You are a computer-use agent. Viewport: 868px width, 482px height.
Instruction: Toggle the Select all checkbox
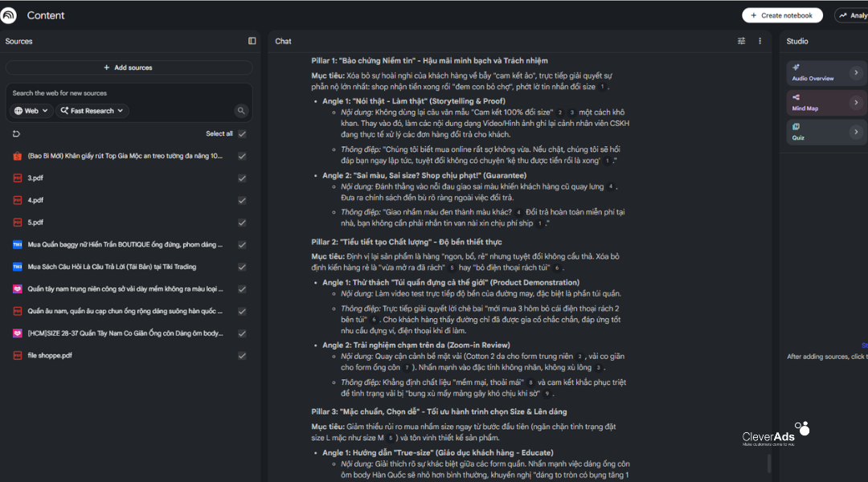[242, 134]
